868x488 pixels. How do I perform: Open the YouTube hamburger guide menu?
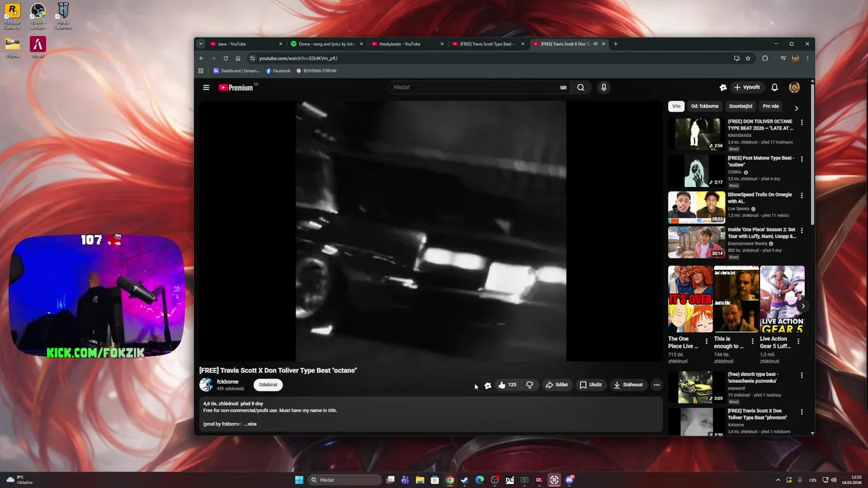tap(206, 87)
